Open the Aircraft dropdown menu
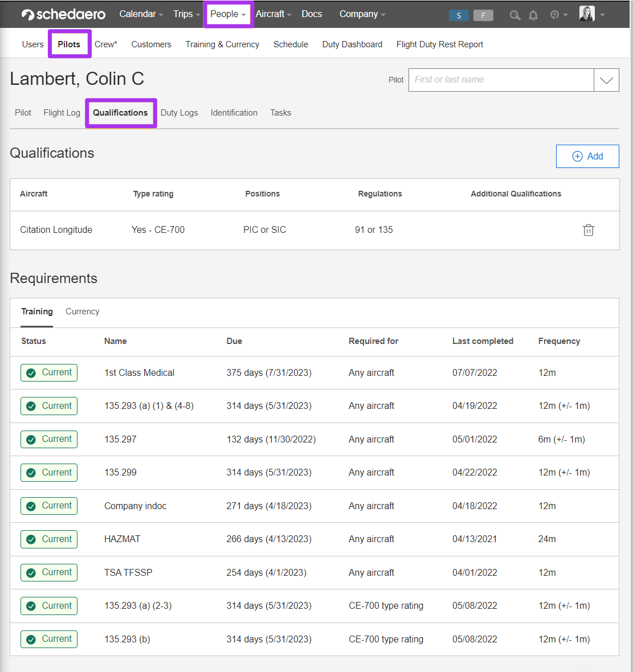This screenshot has width=633, height=672. [x=273, y=14]
